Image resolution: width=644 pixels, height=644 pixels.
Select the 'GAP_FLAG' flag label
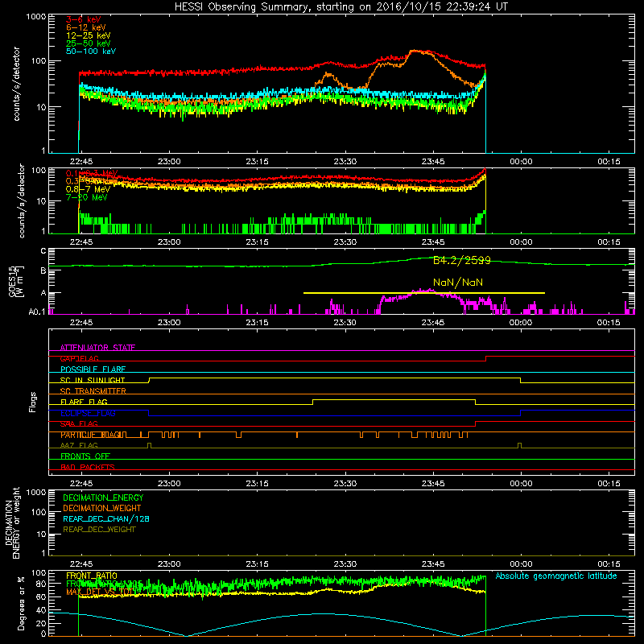79,358
